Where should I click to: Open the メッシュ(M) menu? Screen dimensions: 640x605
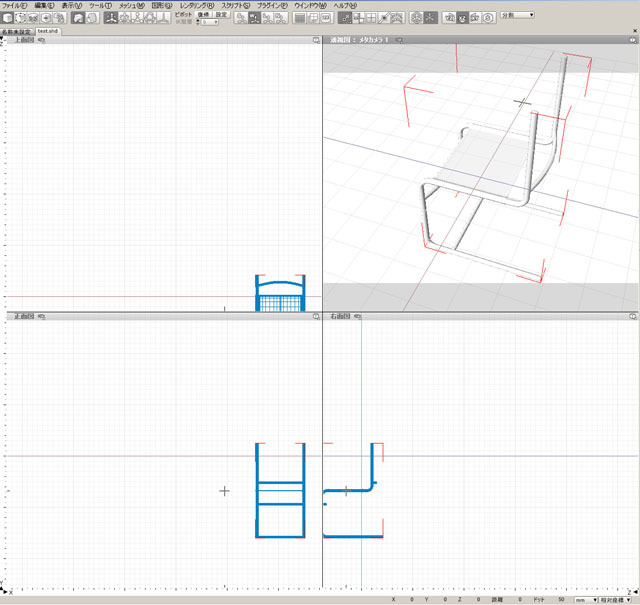click(x=131, y=5)
